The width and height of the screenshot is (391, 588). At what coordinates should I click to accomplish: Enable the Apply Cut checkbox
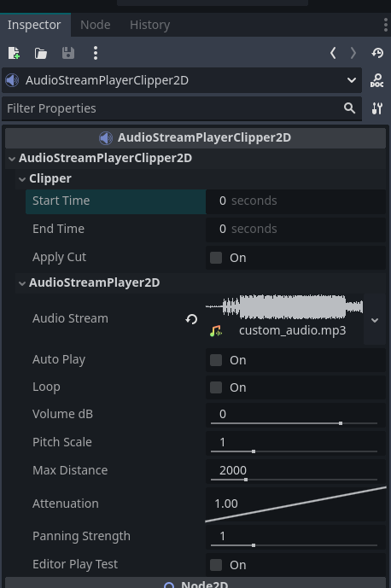point(216,258)
